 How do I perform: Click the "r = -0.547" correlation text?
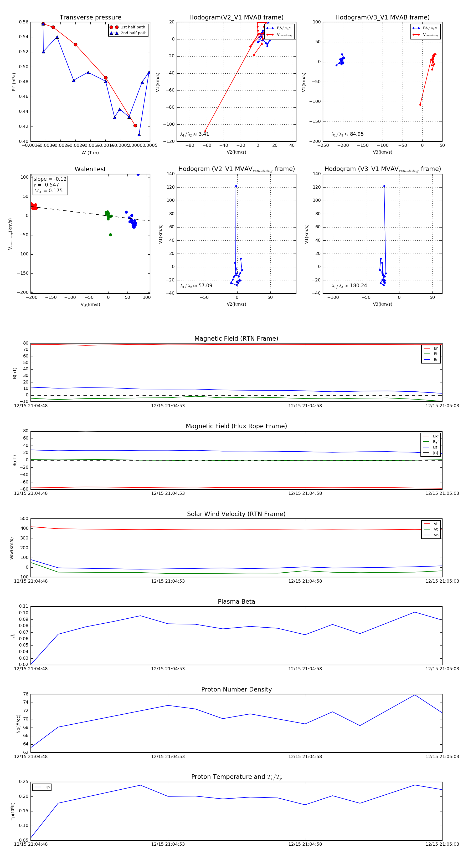[47, 185]
